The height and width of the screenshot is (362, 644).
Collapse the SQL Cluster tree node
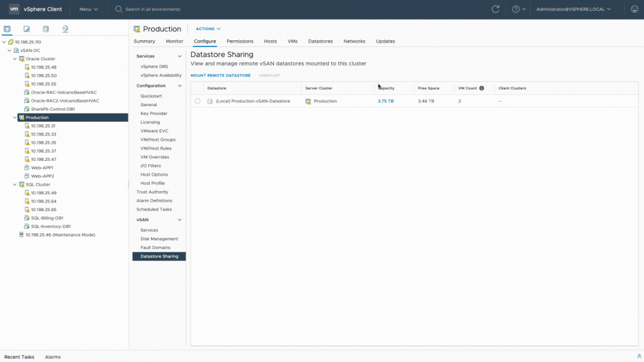pos(15,185)
